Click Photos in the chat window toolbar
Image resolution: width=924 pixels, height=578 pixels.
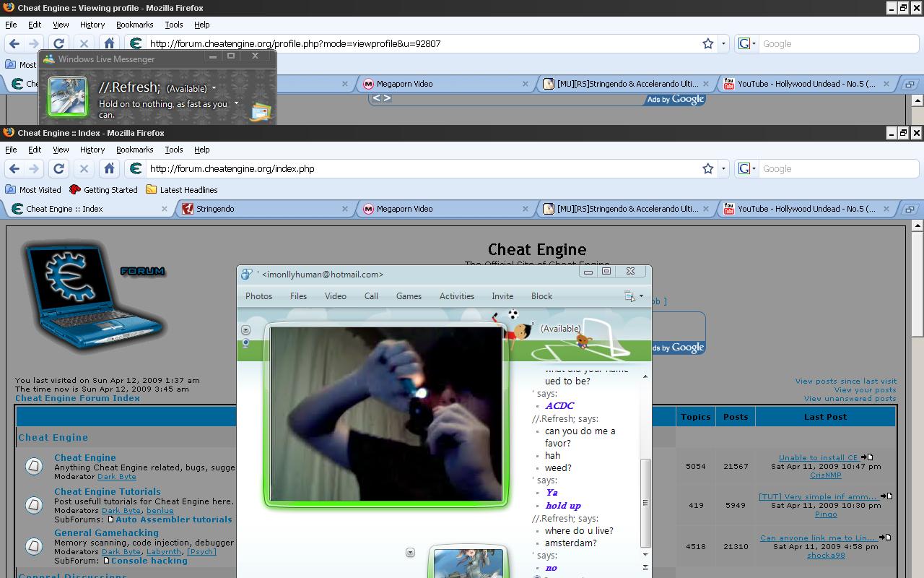[x=258, y=296]
